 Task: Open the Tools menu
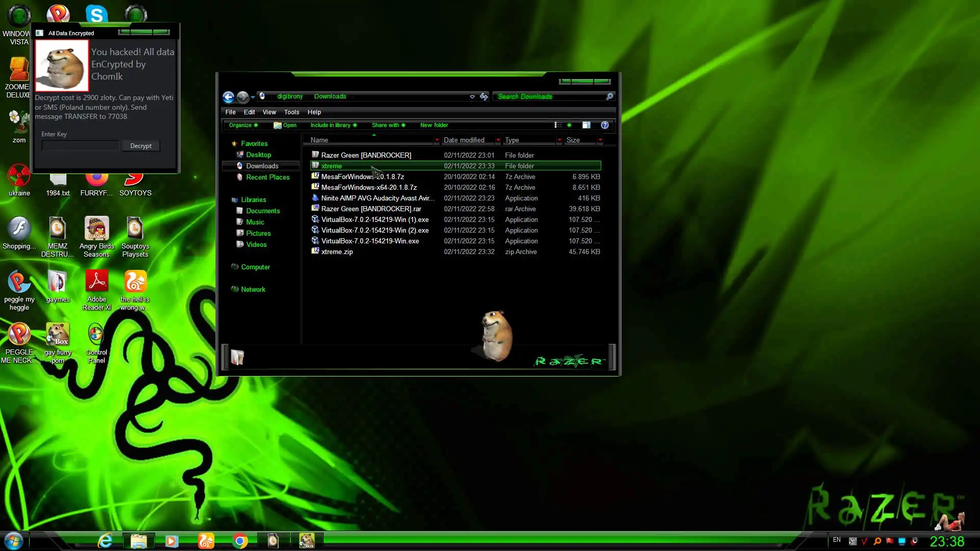pos(291,112)
